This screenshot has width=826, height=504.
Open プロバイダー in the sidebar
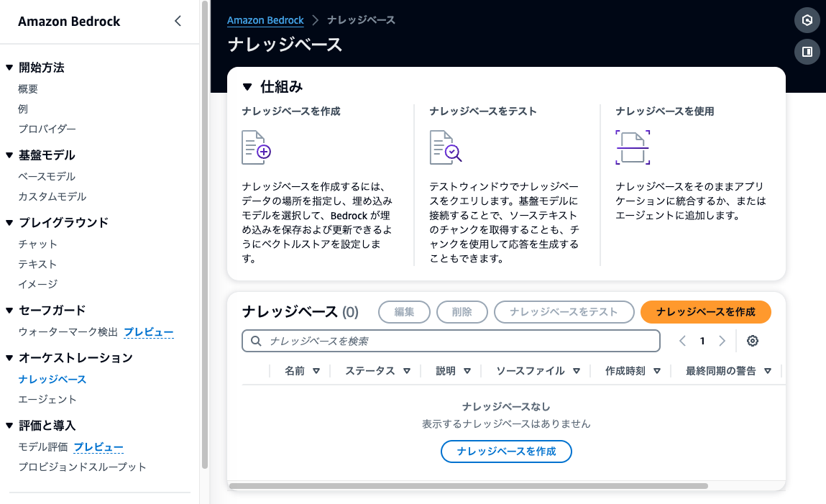tap(47, 129)
